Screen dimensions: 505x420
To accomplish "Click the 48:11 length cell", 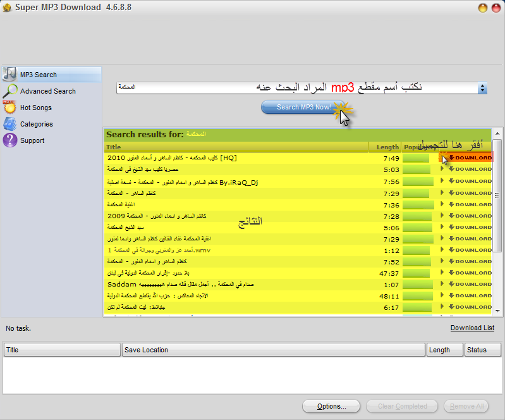I will (389, 296).
